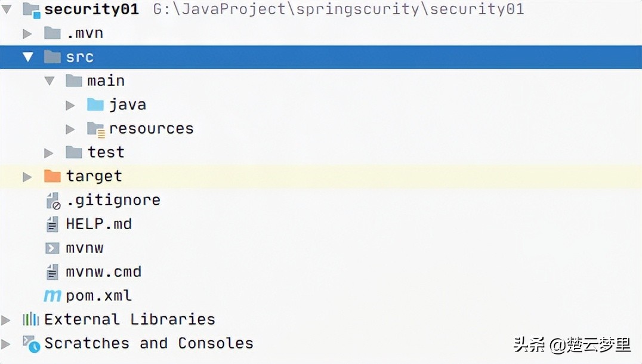Select the .gitignore file icon
The image size is (642, 364).
click(53, 200)
